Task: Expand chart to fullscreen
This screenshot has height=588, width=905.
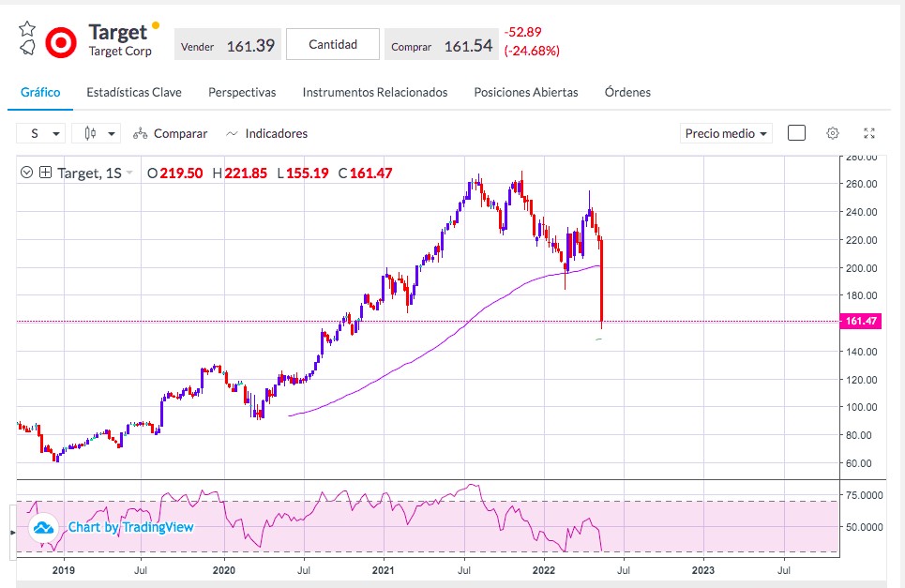Action: [x=869, y=133]
